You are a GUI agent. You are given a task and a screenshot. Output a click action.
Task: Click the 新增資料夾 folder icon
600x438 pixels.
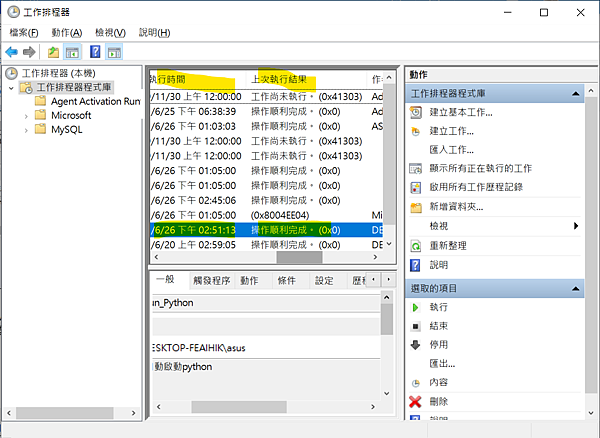(x=416, y=207)
